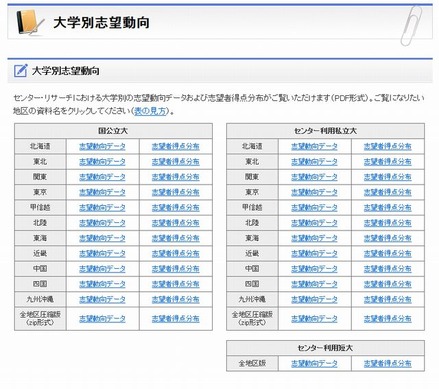Image resolution: width=439 pixels, height=389 pixels.
Task: Open 国公大 東京 志望者得点分布 link
Action: (175, 192)
